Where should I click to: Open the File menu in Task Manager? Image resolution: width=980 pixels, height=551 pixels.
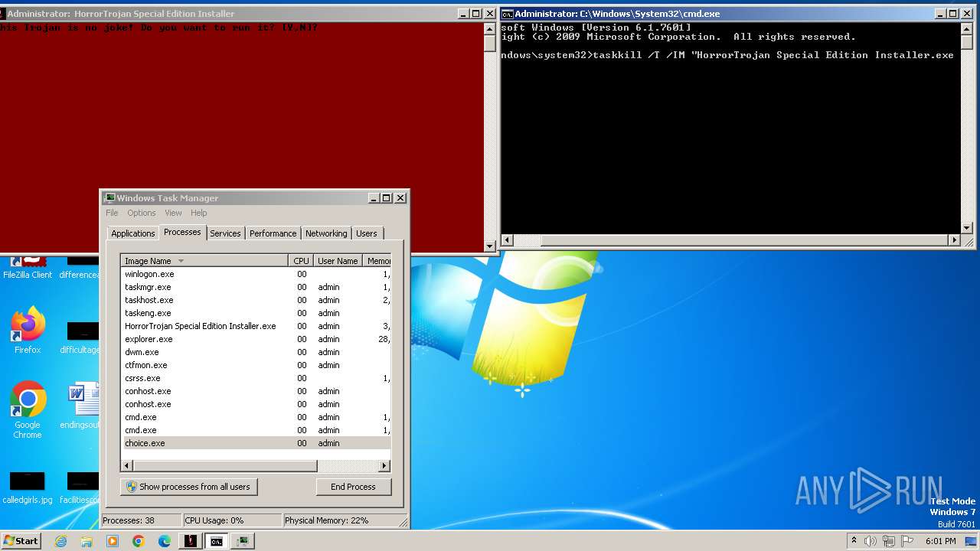pos(112,213)
